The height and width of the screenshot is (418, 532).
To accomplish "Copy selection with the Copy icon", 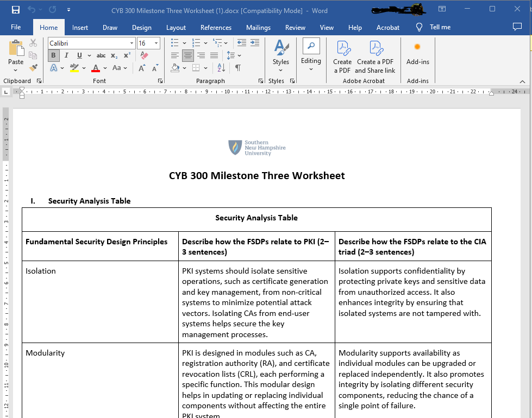I will (x=33, y=55).
